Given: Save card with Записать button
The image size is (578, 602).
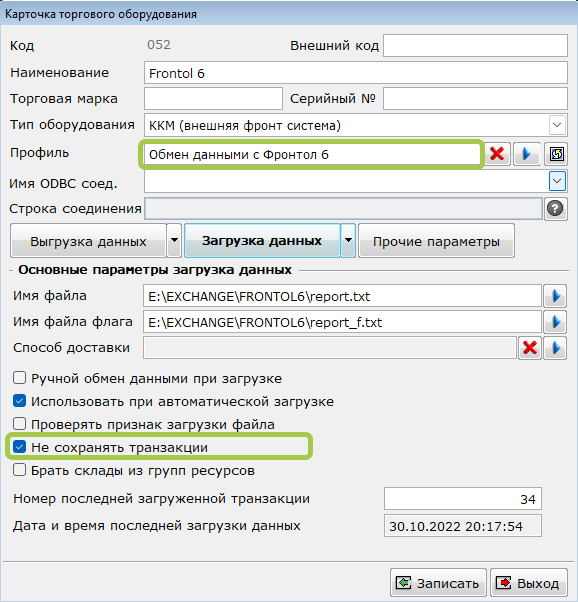Looking at the screenshot, I should click(438, 583).
